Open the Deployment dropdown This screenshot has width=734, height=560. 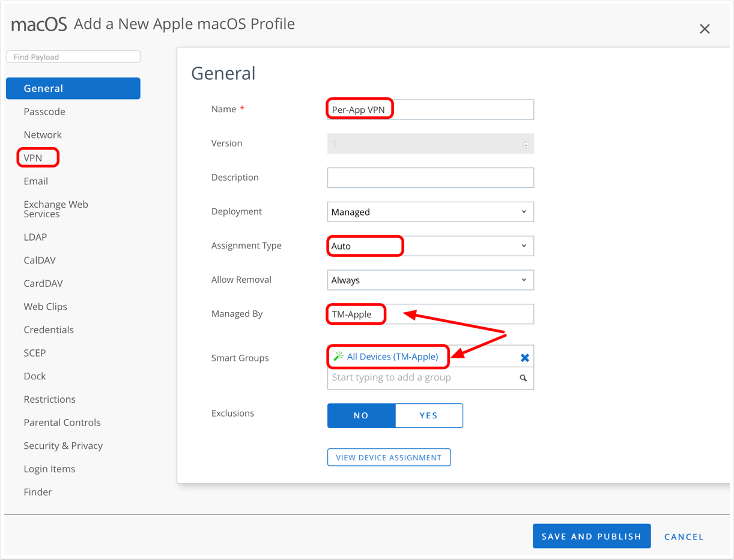430,212
